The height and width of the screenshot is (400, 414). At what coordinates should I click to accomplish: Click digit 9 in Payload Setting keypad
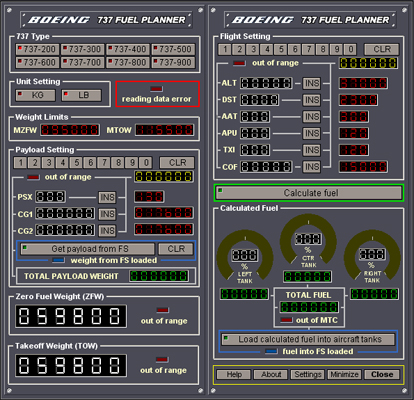[132, 163]
